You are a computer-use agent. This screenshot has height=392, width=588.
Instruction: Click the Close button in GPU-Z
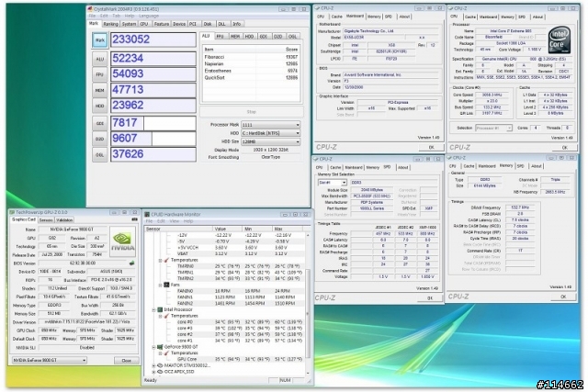[x=127, y=361]
